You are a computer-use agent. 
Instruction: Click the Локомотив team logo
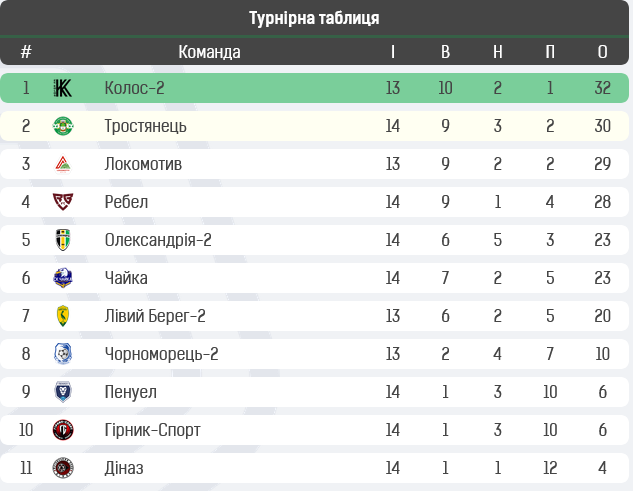point(63,164)
